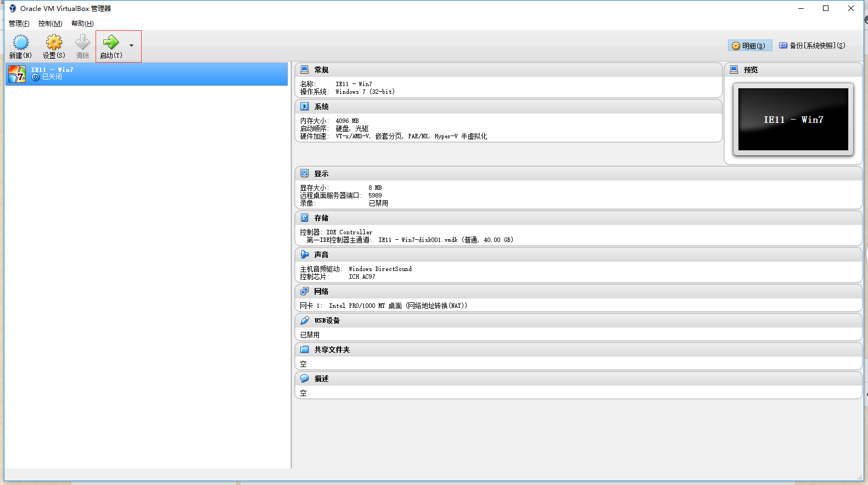
Task: Click the 预览 preview header label
Action: [751, 70]
